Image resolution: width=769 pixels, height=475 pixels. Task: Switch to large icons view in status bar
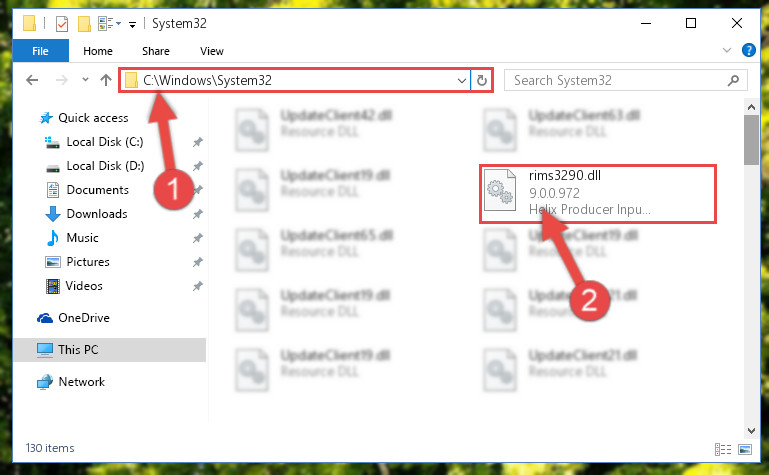pos(745,449)
